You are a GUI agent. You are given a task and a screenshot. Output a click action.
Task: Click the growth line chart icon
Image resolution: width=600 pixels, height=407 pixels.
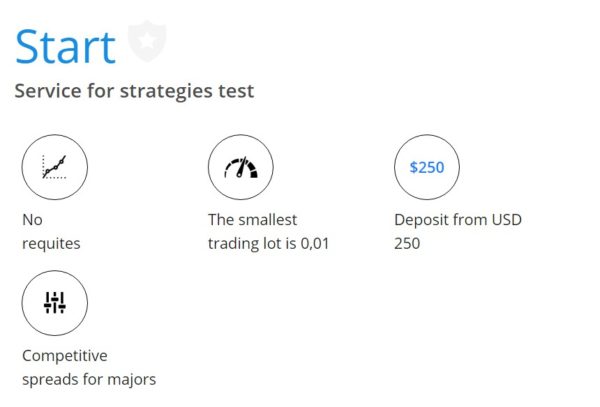click(55, 167)
